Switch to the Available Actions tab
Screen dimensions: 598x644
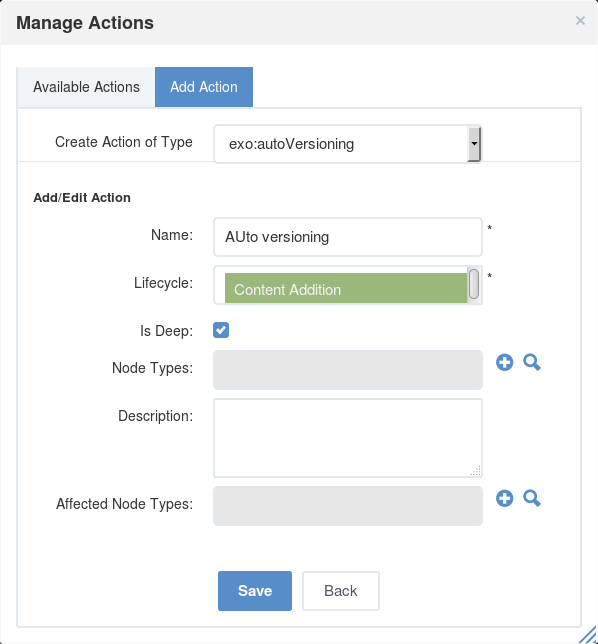86,87
